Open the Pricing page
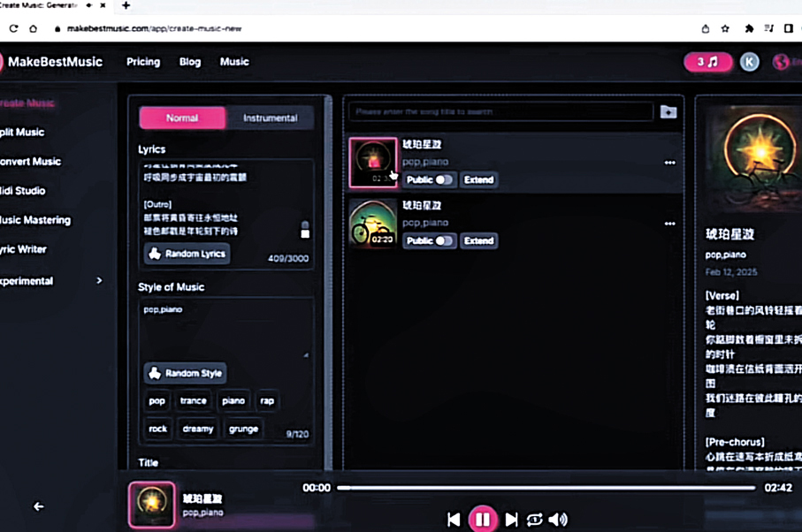 [143, 62]
